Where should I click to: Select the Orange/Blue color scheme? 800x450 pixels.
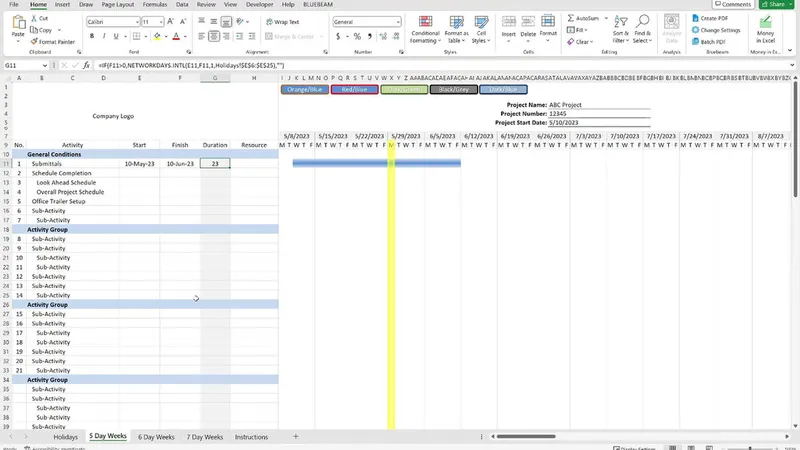305,89
